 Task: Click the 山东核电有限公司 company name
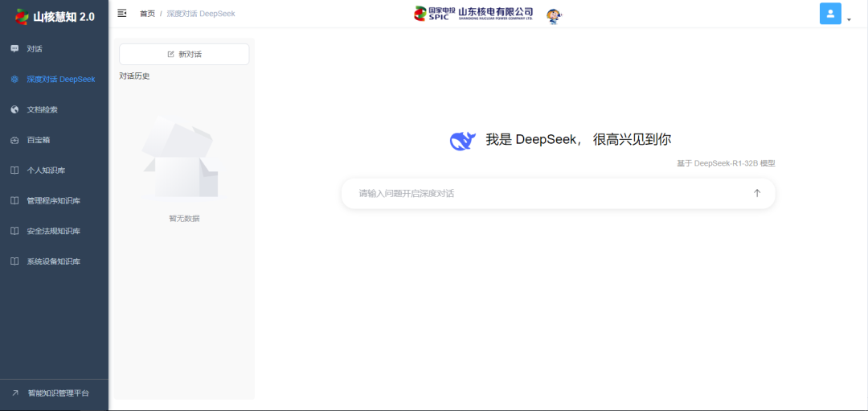coord(496,13)
